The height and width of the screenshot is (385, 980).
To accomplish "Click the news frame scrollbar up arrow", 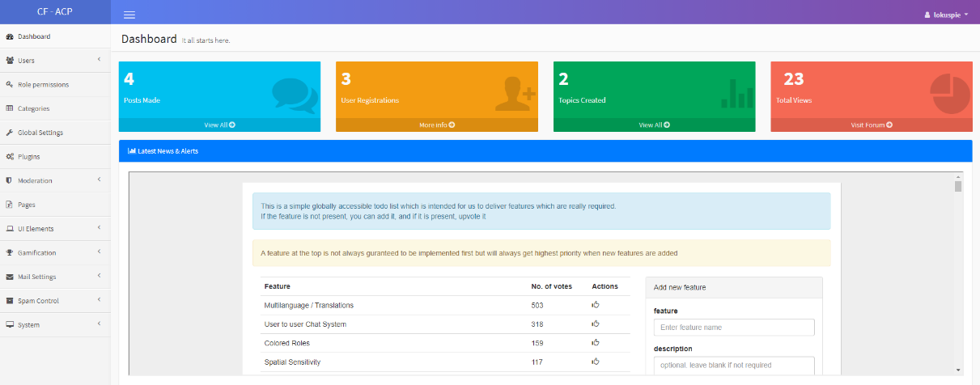I will [958, 176].
